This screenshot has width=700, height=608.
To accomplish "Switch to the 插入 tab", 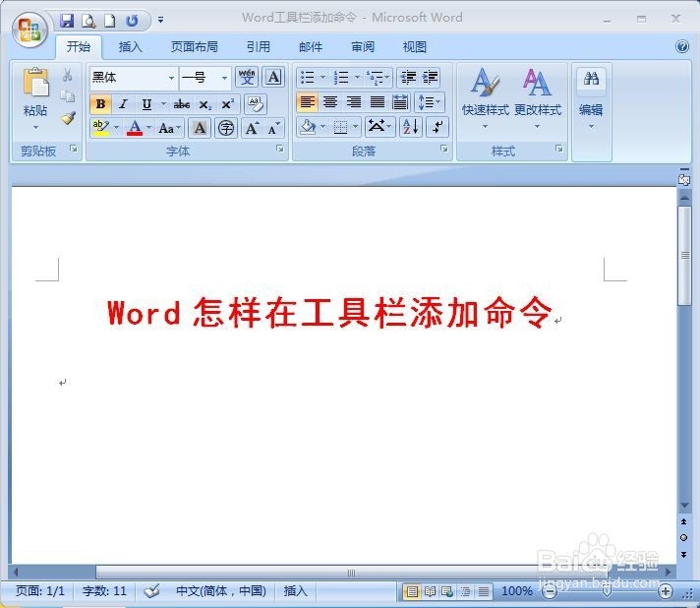I will (x=131, y=47).
